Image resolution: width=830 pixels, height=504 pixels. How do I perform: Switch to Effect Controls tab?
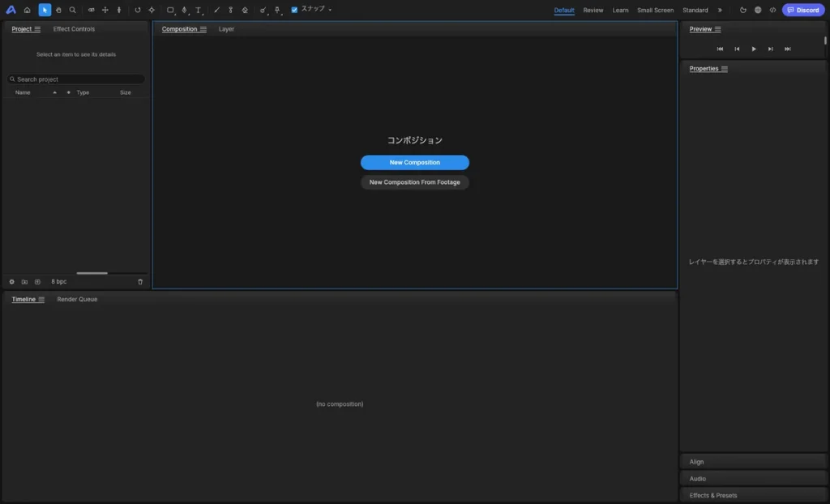[x=74, y=29]
